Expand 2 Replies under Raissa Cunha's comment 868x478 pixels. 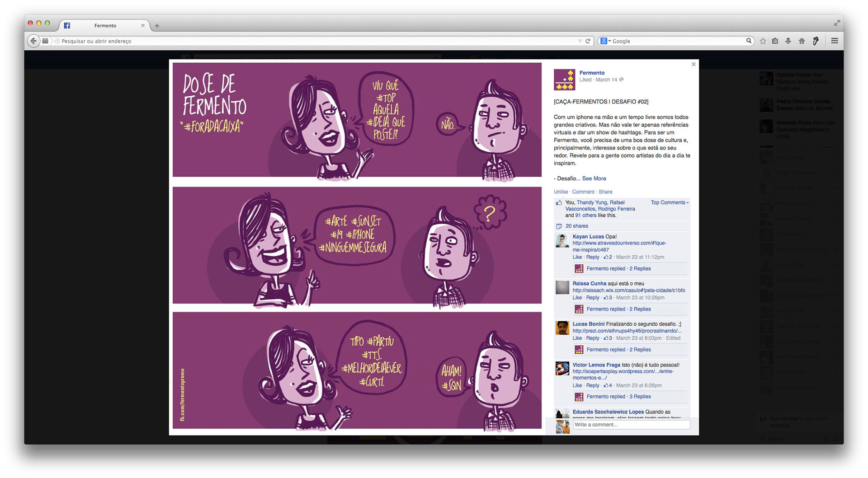(x=640, y=309)
